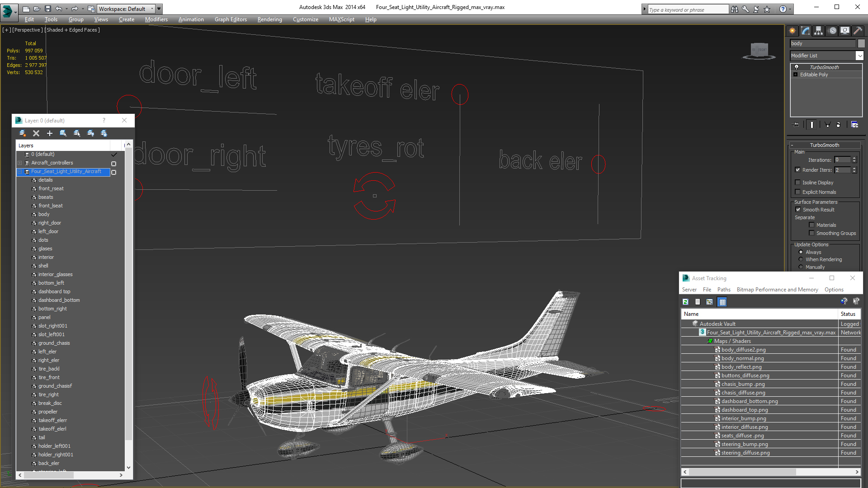
Task: Click Remove Modifier trash icon
Action: [839, 125]
